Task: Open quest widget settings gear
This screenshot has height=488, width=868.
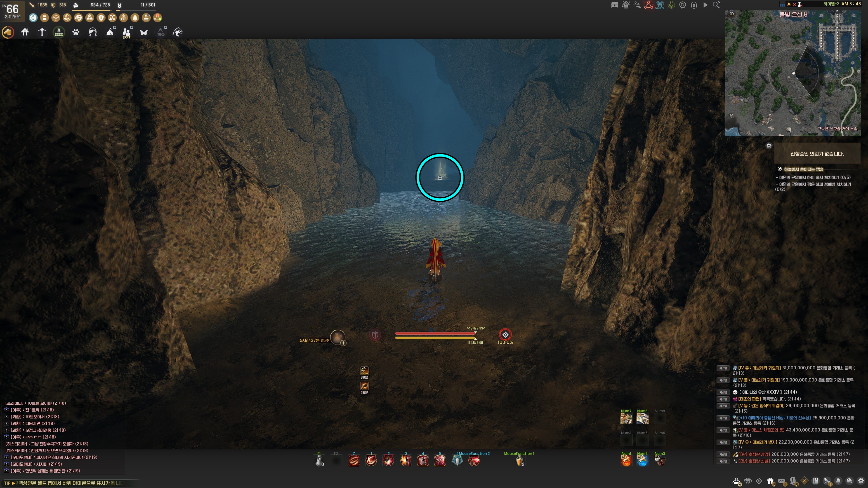Action: [769, 146]
